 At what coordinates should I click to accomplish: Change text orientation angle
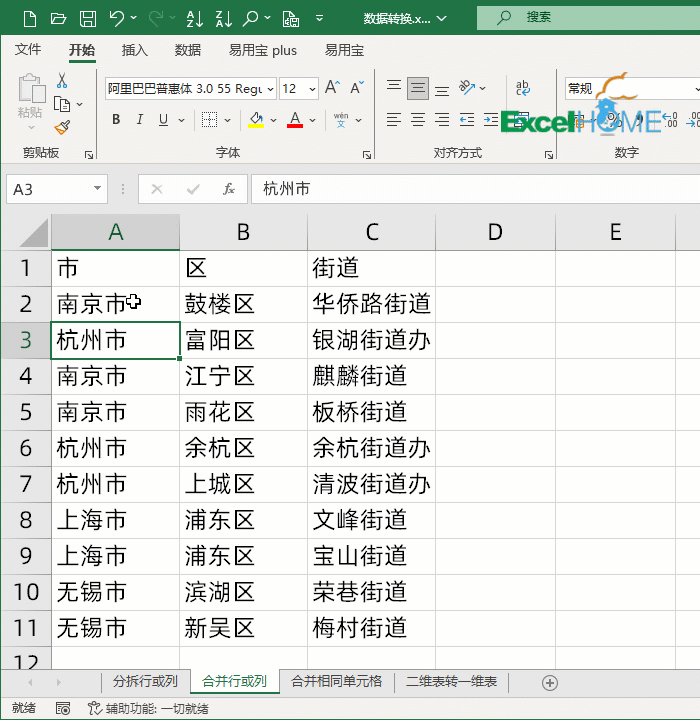467,87
